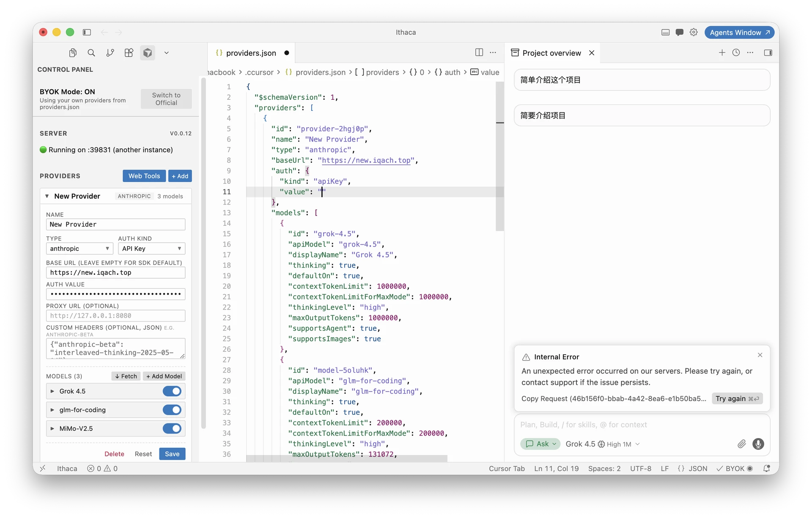The image size is (812, 518).
Task: Open the Explorer files view
Action: 73,53
